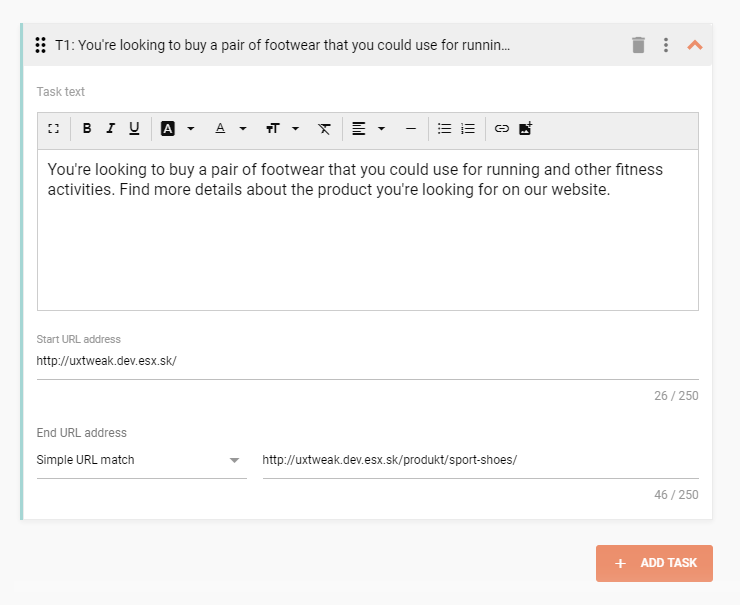Apply bold formatting
This screenshot has height=605, width=740.
coord(87,128)
